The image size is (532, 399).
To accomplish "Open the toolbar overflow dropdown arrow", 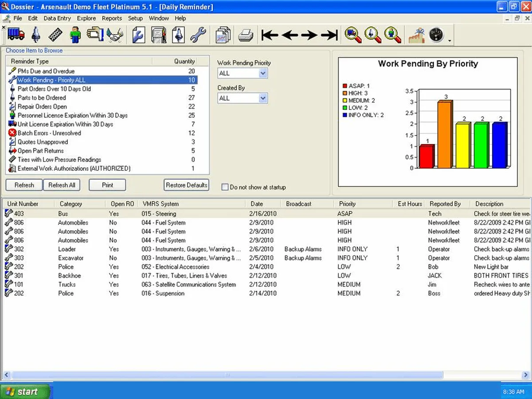I will click(x=450, y=41).
